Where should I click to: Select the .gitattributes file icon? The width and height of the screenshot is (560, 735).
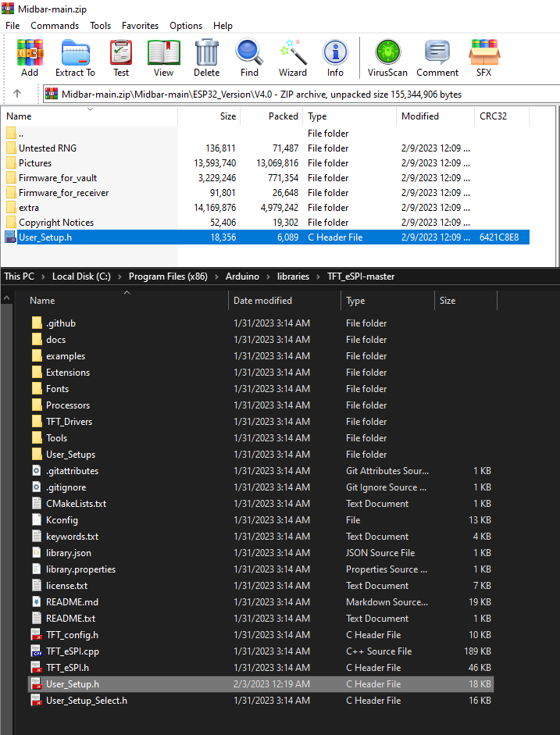(x=37, y=471)
